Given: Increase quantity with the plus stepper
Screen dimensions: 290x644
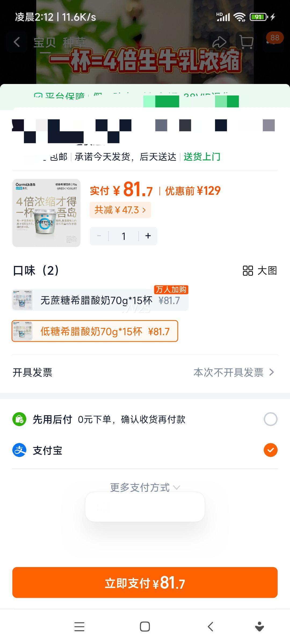Looking at the screenshot, I should [148, 236].
